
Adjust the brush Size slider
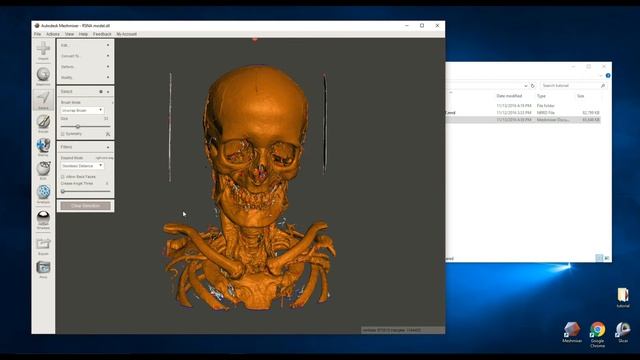click(x=78, y=127)
